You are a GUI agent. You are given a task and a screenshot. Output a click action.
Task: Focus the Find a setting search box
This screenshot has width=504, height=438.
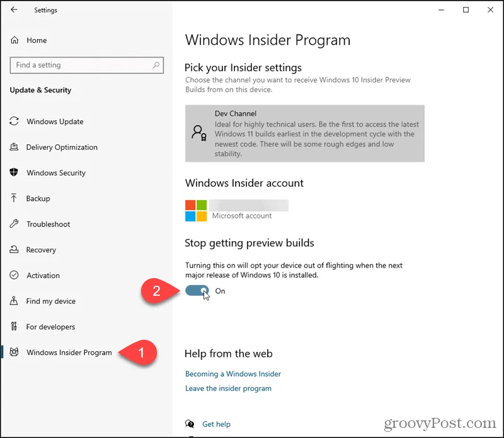87,65
